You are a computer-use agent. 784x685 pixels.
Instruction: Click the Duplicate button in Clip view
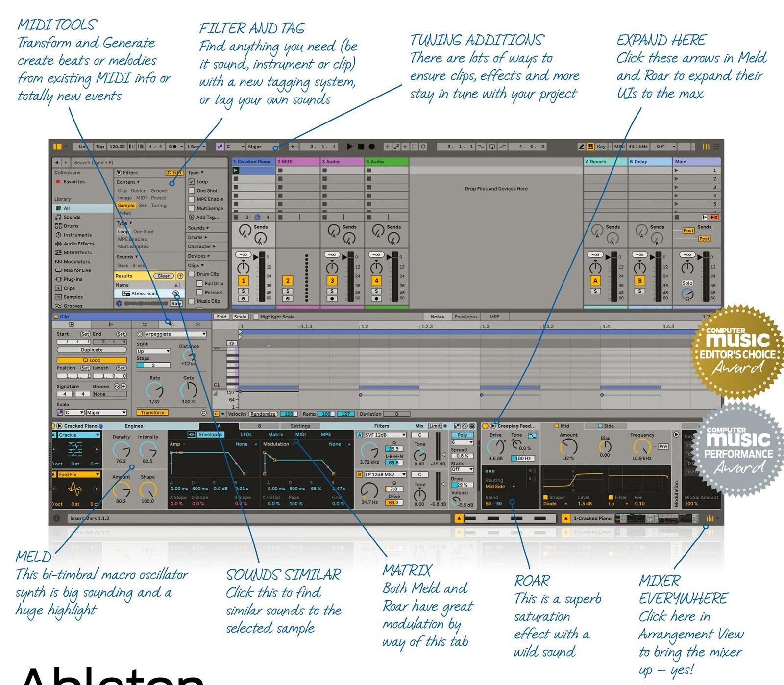click(x=92, y=350)
